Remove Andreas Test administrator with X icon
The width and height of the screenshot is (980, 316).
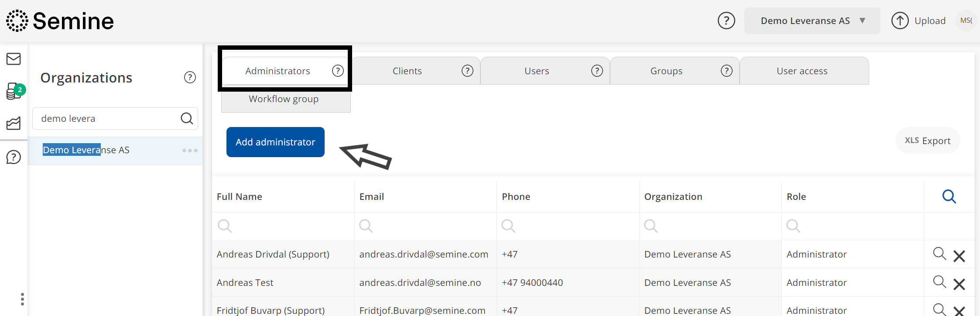click(959, 284)
